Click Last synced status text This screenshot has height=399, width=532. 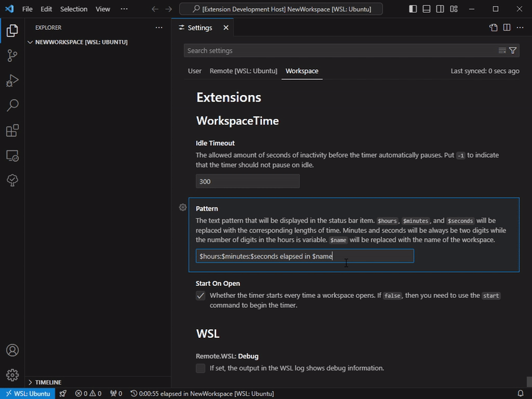(x=485, y=71)
